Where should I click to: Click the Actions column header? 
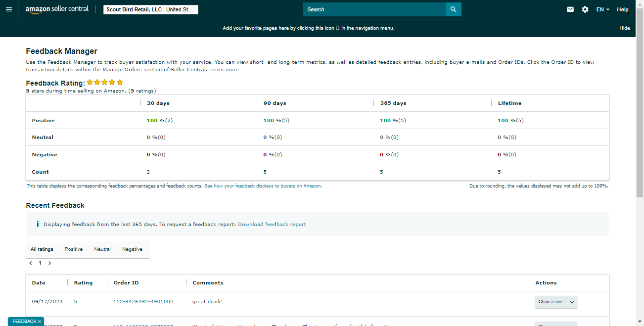[546, 283]
